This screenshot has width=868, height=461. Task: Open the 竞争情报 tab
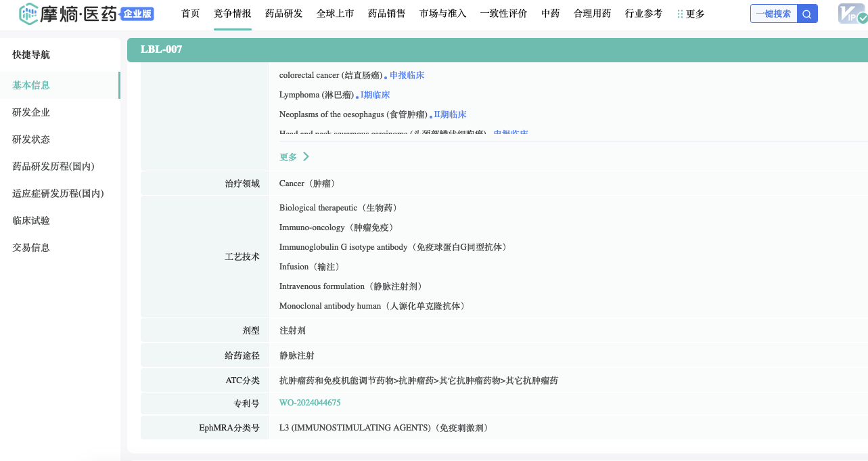point(232,14)
